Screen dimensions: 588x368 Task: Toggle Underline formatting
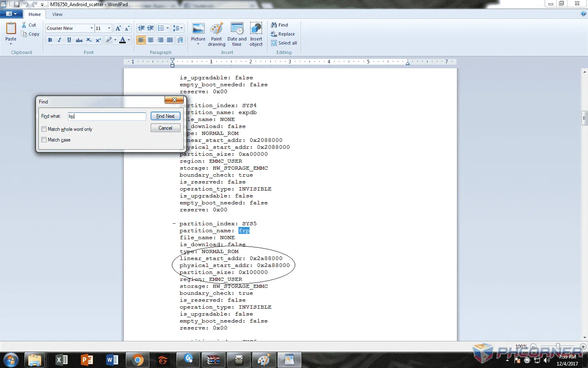tap(69, 40)
